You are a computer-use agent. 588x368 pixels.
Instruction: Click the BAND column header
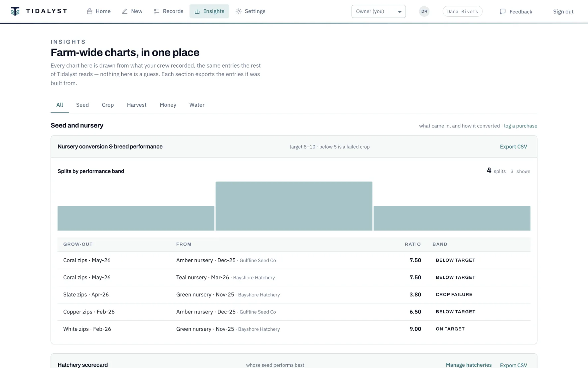pyautogui.click(x=440, y=244)
